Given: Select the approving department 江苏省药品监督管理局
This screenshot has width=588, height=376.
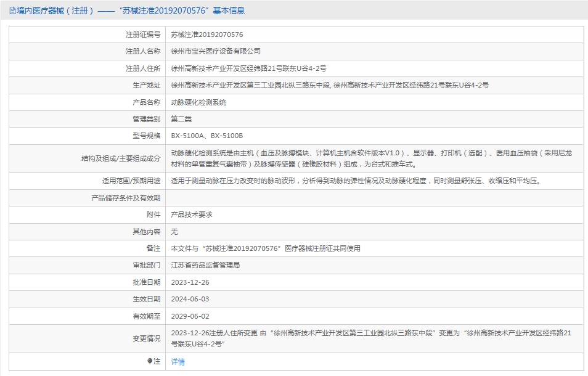Looking at the screenshot, I should 205,265.
